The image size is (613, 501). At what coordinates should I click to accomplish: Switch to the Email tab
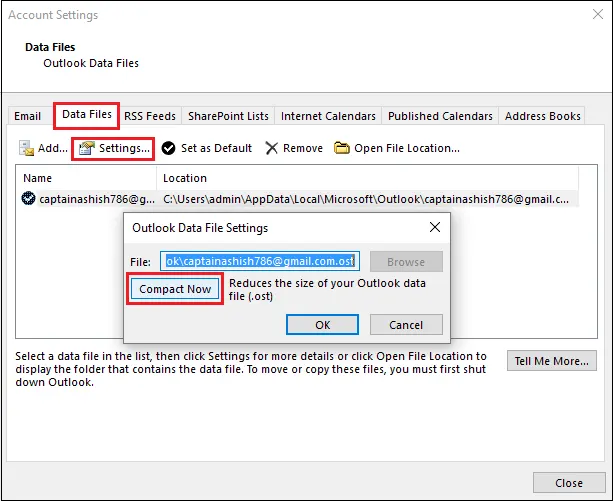point(27,116)
